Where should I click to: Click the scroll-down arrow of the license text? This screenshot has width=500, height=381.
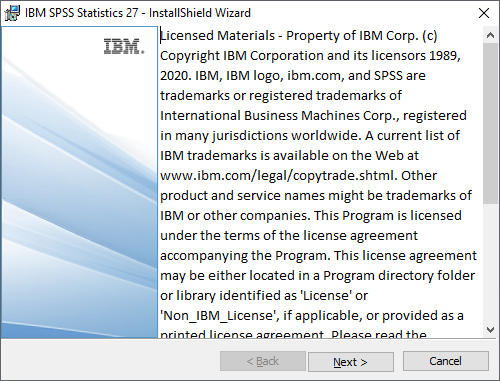tap(490, 330)
